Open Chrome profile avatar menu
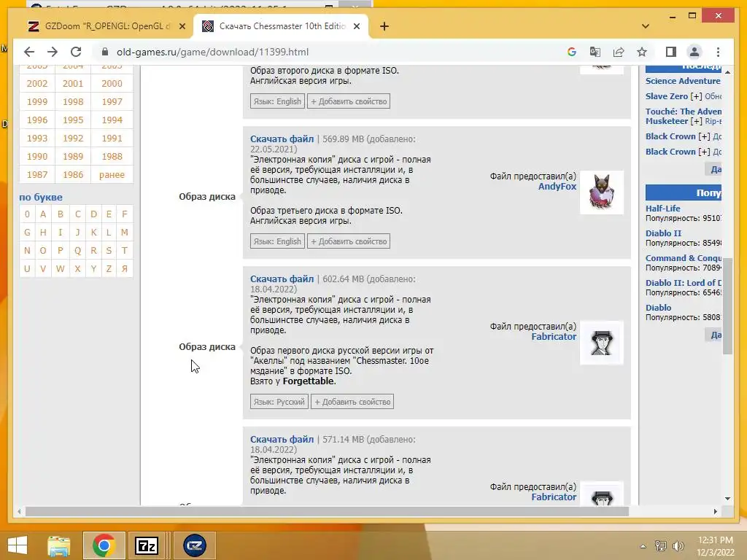Image resolution: width=747 pixels, height=560 pixels. point(694,52)
